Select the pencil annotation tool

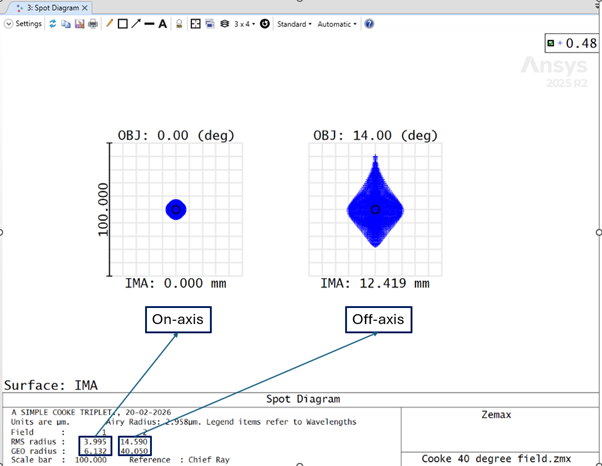[109, 23]
